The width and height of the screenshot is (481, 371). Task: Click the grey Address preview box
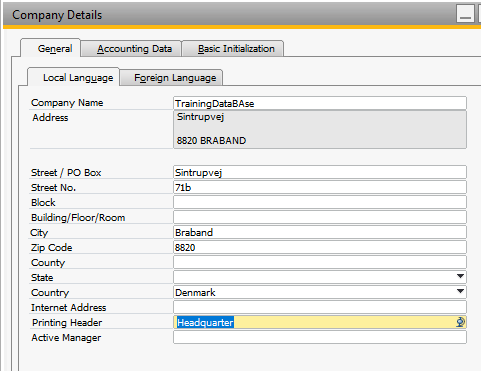(x=320, y=129)
